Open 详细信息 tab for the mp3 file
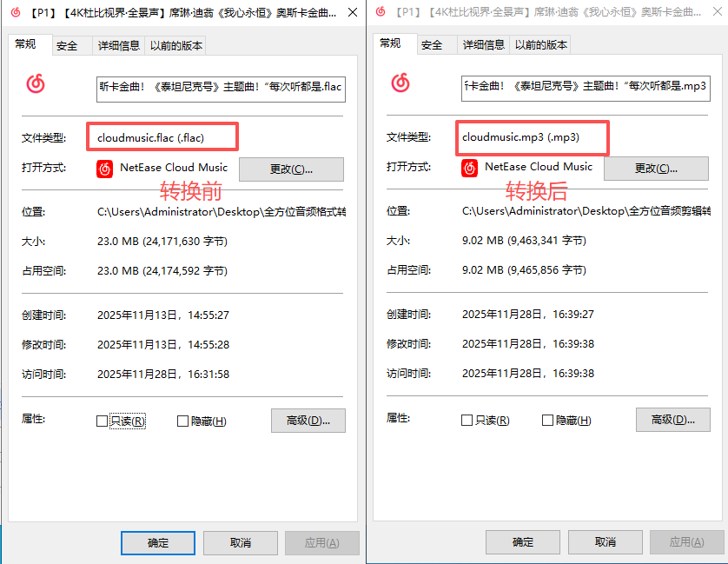Viewport: 728px width, 564px height. (x=483, y=45)
